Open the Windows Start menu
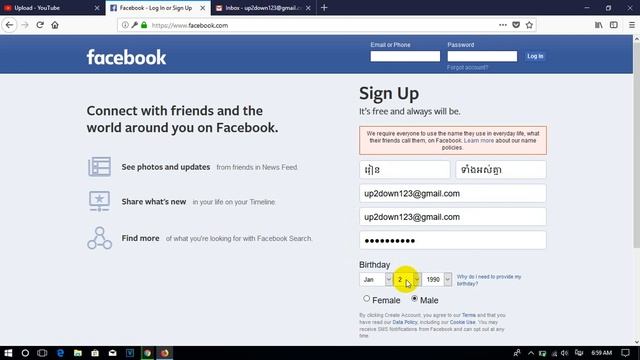This screenshot has width=640, height=360. [8, 353]
